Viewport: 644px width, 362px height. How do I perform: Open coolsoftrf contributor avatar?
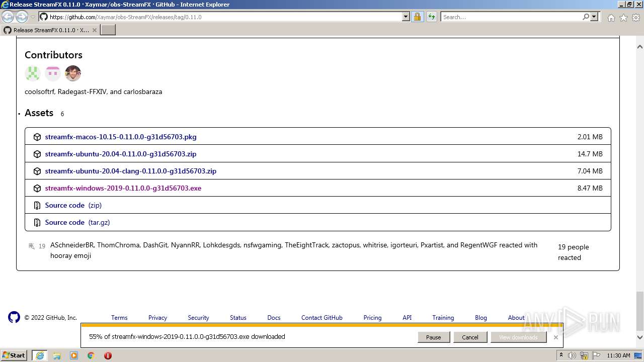coord(33,73)
